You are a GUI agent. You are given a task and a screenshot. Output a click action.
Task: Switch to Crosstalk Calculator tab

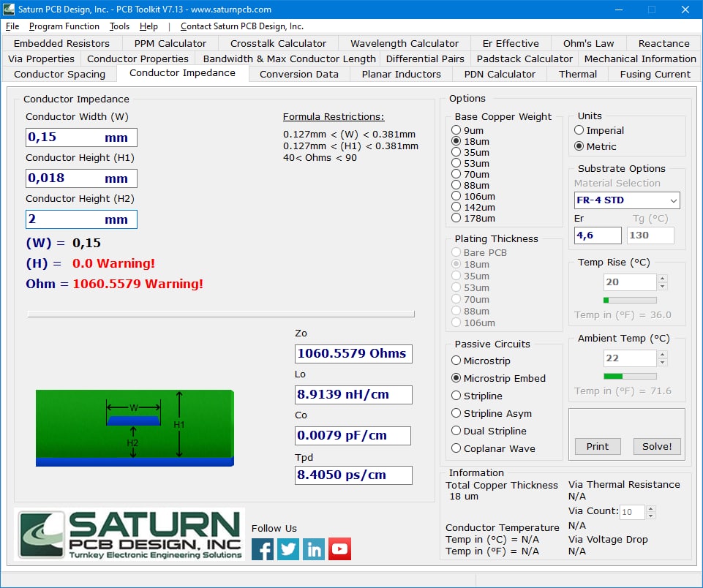tap(278, 43)
